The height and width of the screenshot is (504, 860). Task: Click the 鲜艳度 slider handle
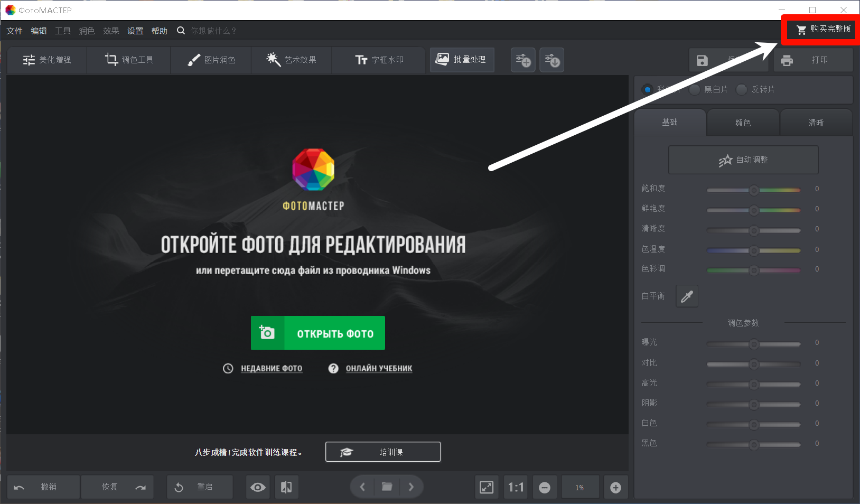point(754,210)
